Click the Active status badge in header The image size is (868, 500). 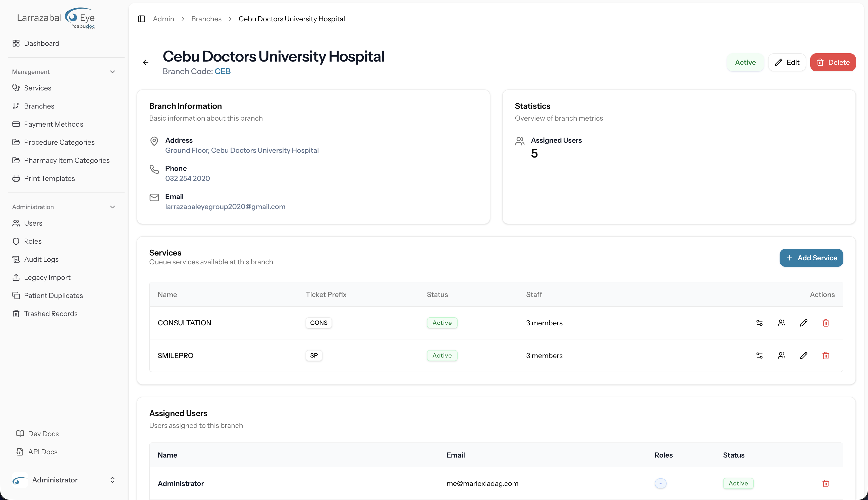click(x=745, y=62)
